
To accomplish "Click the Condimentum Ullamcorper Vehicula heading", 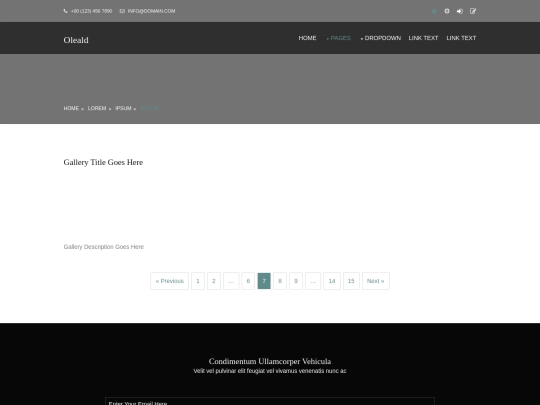I will tap(270, 361).
